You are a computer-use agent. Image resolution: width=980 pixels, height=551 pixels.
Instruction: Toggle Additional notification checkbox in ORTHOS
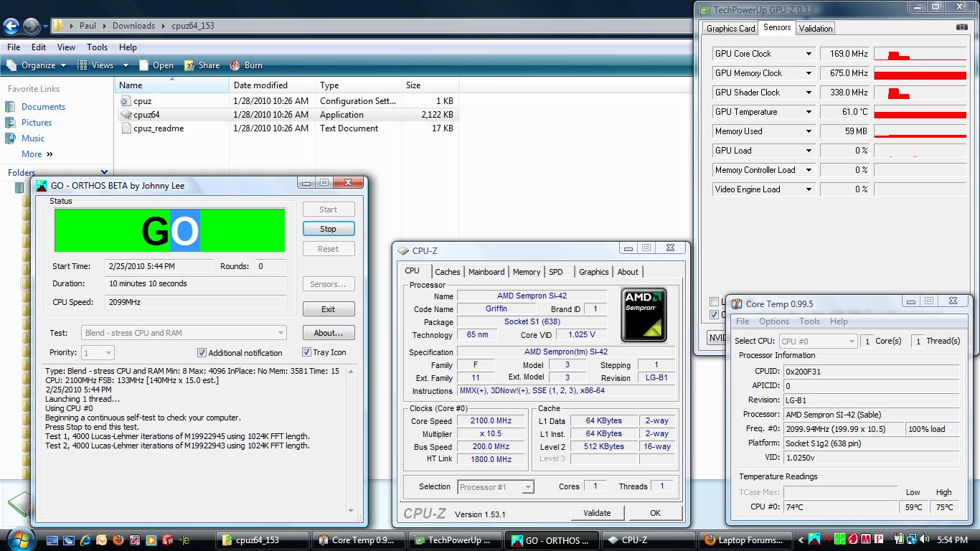(202, 353)
